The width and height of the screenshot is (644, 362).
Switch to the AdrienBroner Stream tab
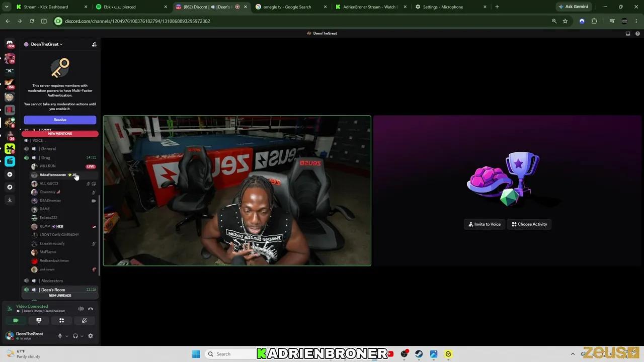coord(371,7)
